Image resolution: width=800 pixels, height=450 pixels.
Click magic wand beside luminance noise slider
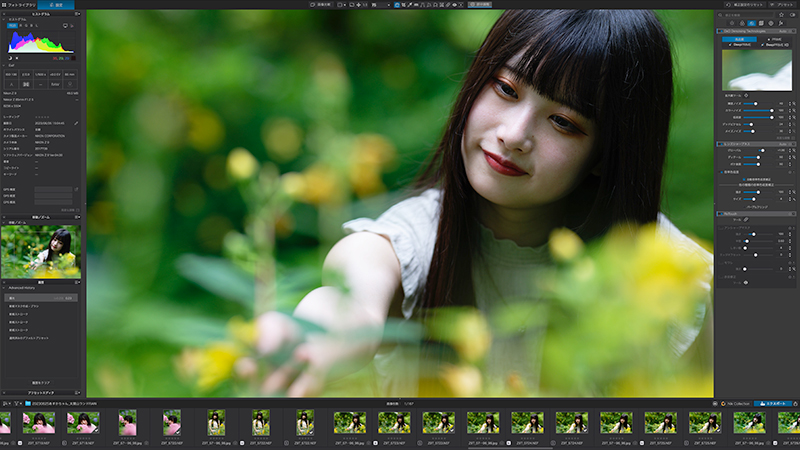click(x=794, y=104)
